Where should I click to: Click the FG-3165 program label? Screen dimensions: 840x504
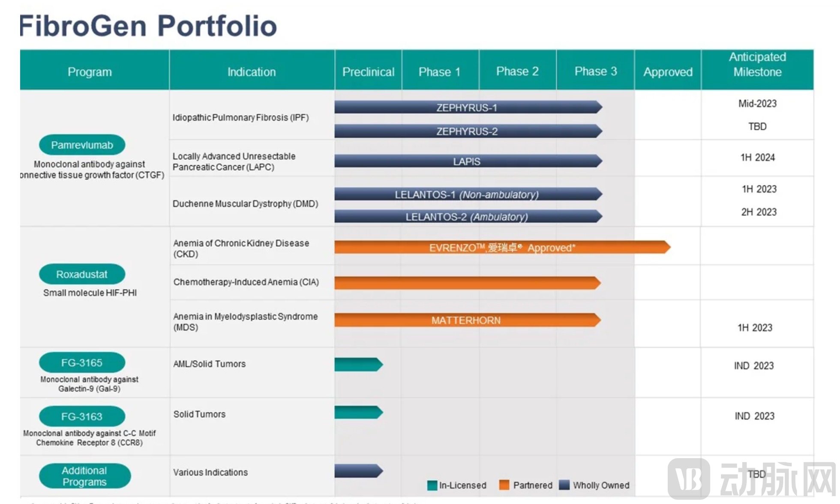coord(82,363)
